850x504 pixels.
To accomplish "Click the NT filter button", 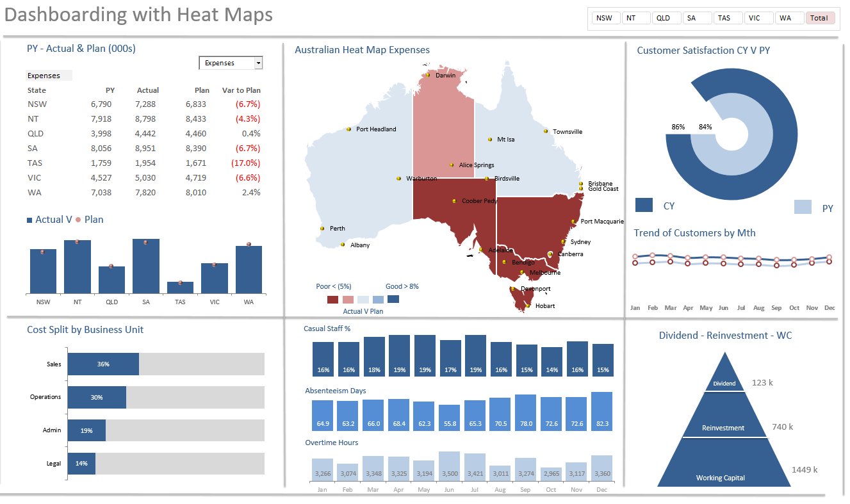I will [x=635, y=18].
